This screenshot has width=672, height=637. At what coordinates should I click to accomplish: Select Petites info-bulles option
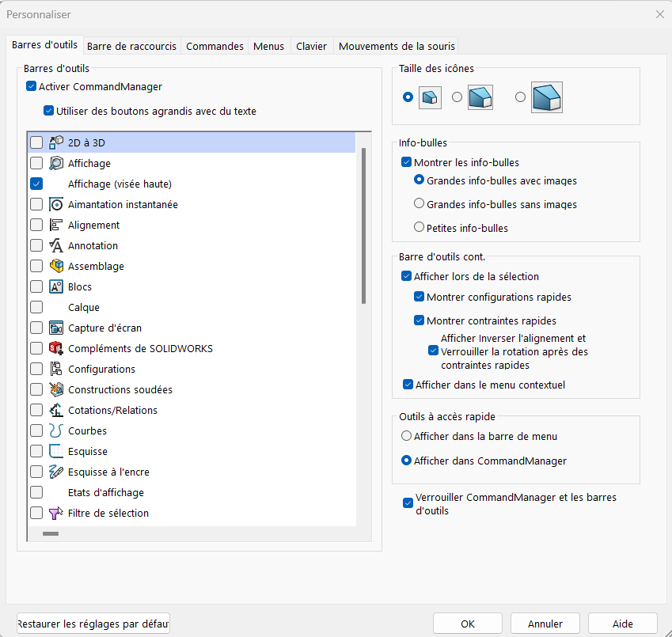(420, 227)
